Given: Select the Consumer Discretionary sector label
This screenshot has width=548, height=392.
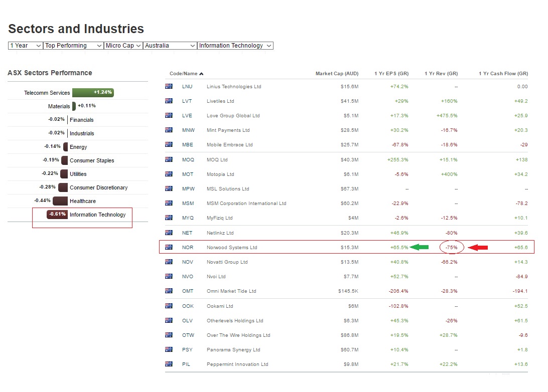Looking at the screenshot, I should 98,188.
